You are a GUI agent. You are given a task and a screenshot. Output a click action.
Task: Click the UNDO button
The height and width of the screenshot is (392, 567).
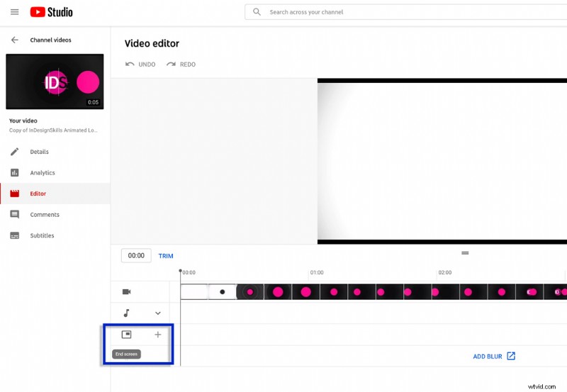coord(140,65)
